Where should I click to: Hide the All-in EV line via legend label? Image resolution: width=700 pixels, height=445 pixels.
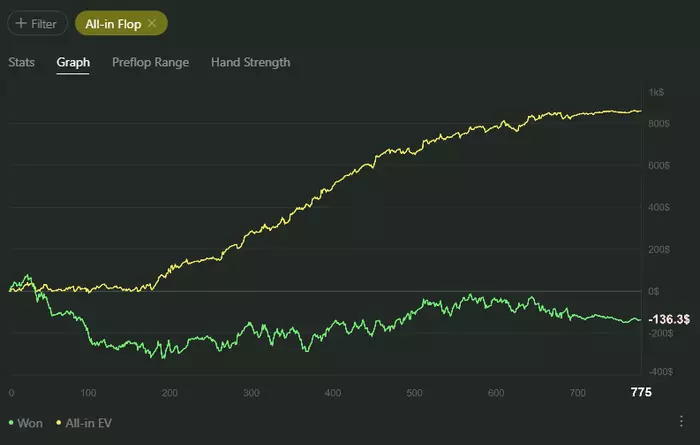point(89,423)
